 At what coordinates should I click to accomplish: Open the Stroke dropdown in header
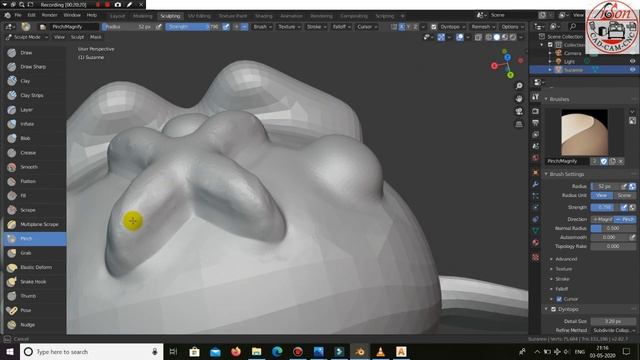pyautogui.click(x=316, y=27)
